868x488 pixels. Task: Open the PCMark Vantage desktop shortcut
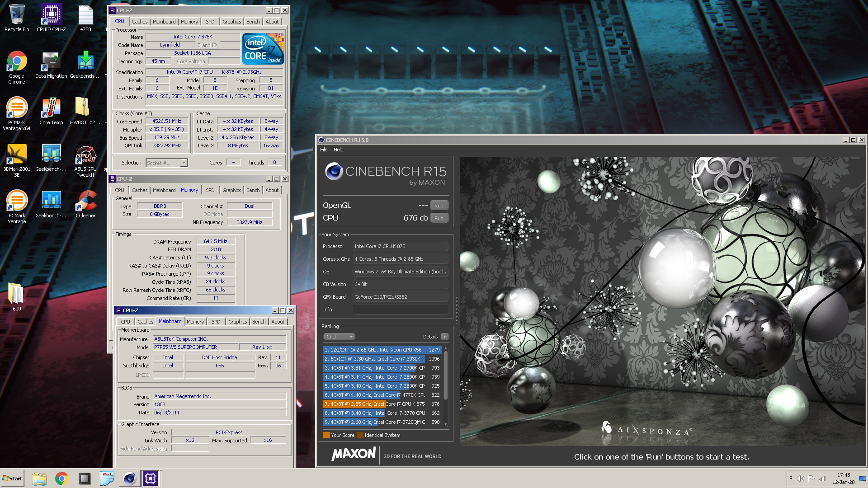[17, 206]
